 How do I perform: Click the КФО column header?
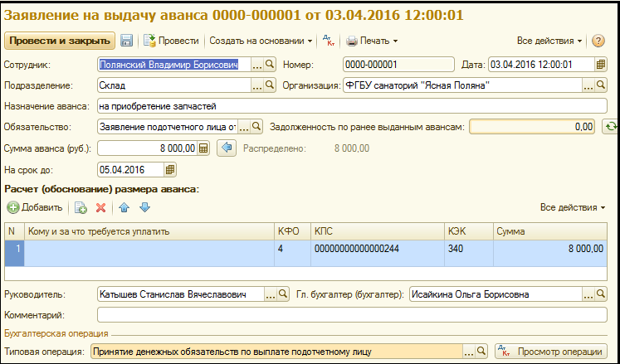click(x=292, y=231)
